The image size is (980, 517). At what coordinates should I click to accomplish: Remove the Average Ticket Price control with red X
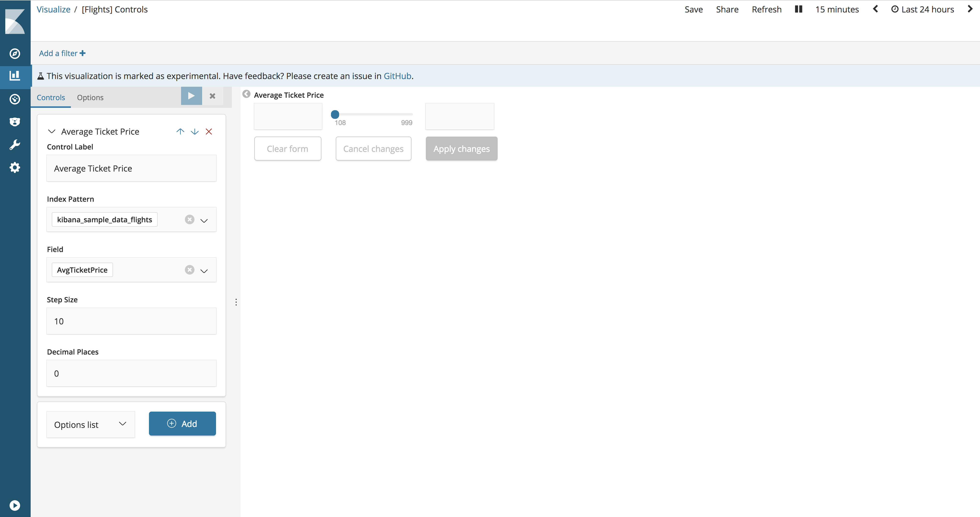[x=209, y=131]
